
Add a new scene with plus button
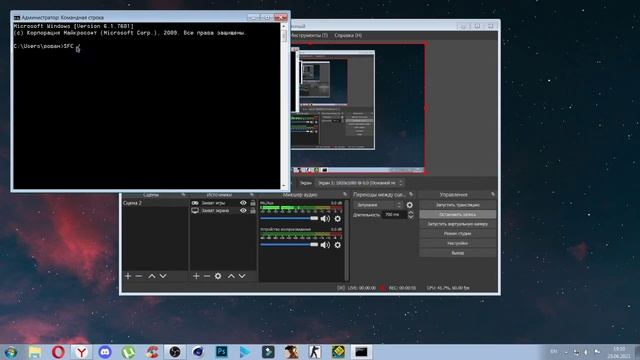point(128,276)
